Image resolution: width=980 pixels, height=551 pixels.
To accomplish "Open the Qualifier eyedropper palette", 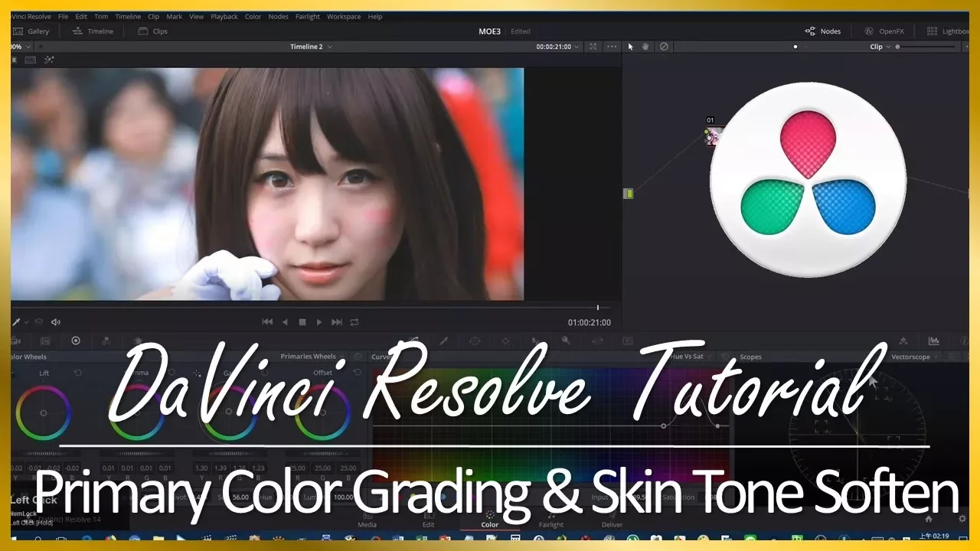I will click(x=443, y=341).
